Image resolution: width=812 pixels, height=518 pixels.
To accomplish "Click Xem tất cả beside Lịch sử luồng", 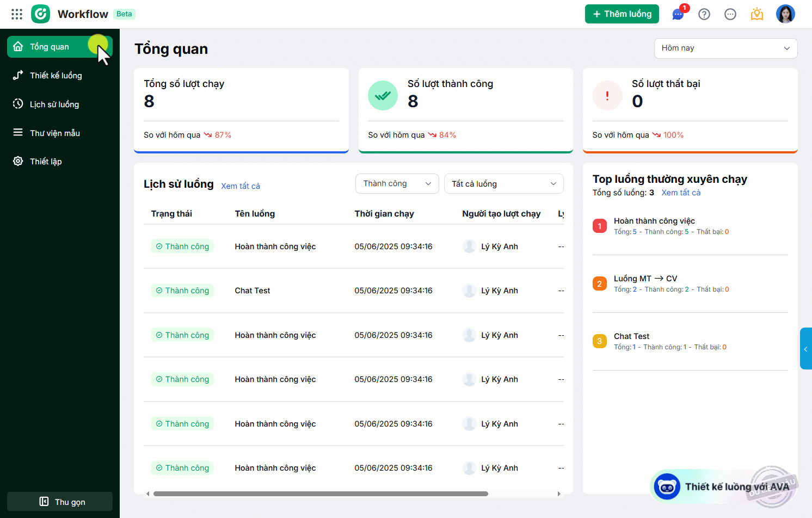I will tap(241, 186).
